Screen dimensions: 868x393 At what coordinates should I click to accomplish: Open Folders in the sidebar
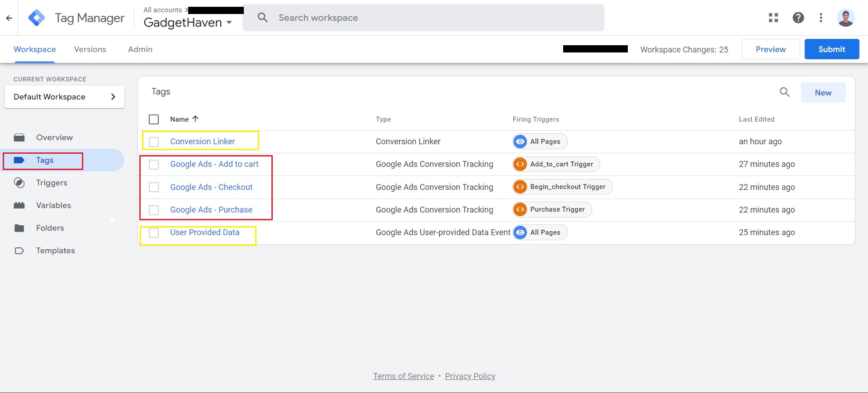tap(50, 228)
